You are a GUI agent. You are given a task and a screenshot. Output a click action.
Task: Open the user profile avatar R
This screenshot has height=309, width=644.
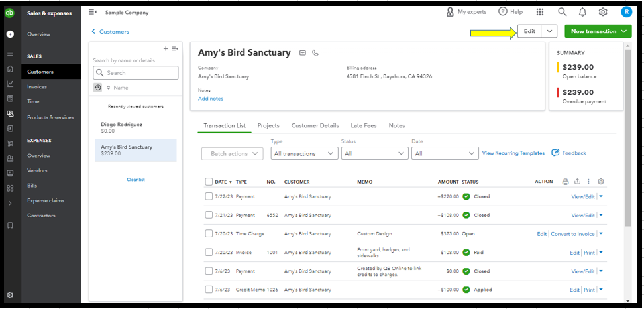coord(626,12)
